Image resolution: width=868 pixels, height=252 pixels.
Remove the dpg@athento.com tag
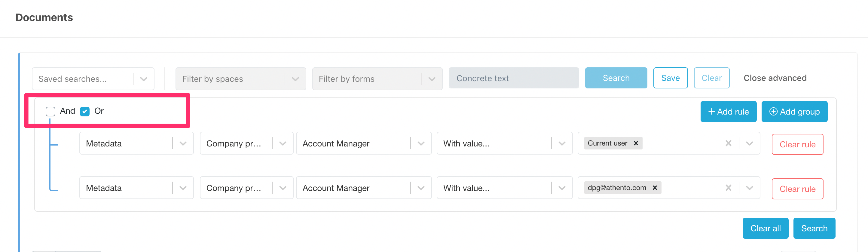click(655, 188)
